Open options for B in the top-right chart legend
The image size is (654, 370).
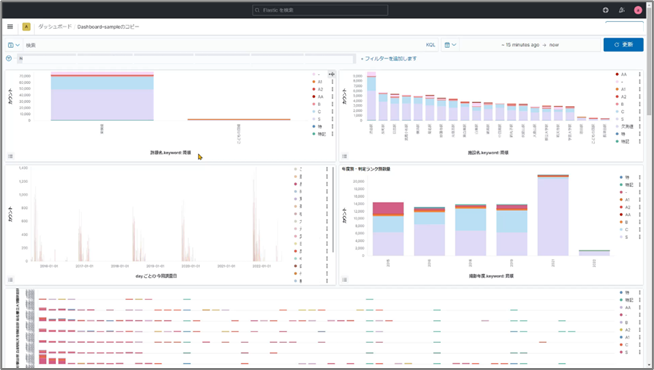[x=639, y=104]
